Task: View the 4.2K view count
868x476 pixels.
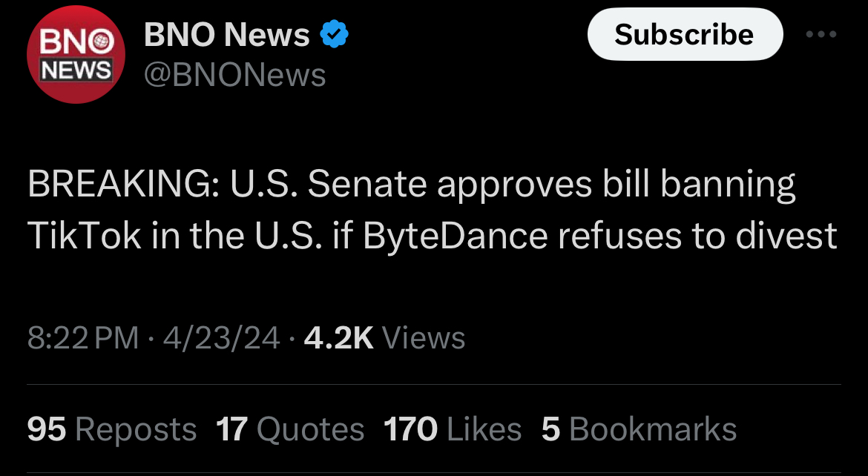Action: point(338,338)
